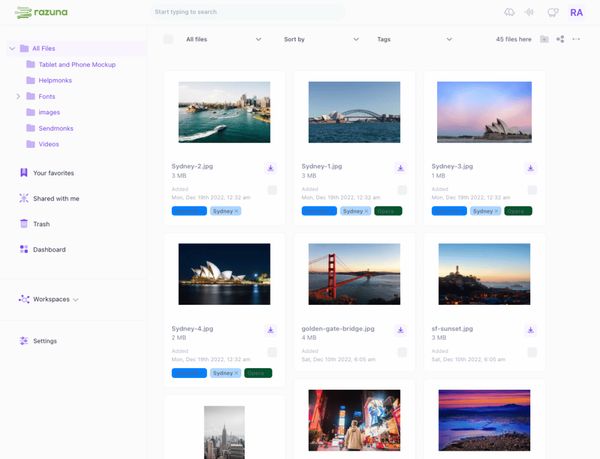The height and width of the screenshot is (459, 600).
Task: Download the Sydney-2.jpg file
Action: click(x=270, y=168)
